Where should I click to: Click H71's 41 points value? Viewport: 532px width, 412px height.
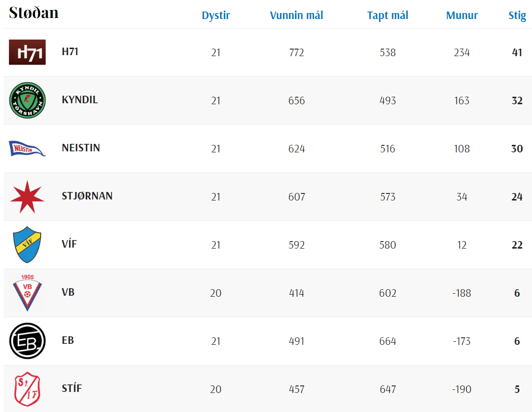coord(517,52)
